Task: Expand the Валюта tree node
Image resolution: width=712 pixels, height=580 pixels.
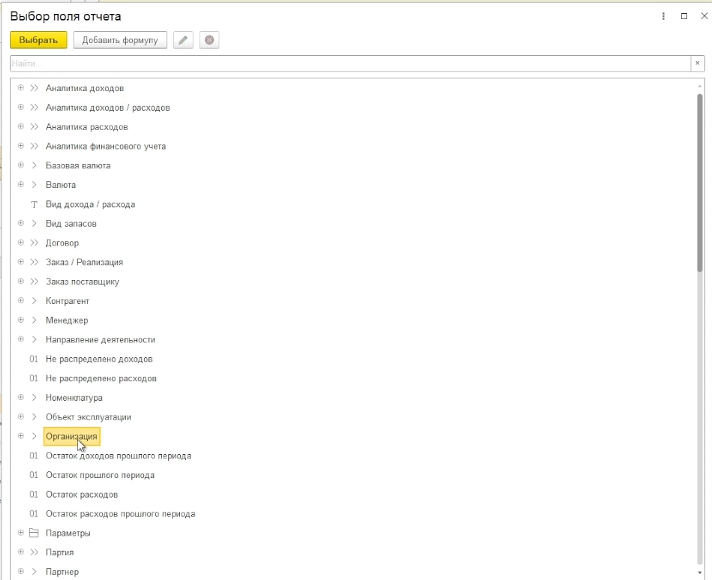Action: [x=20, y=184]
